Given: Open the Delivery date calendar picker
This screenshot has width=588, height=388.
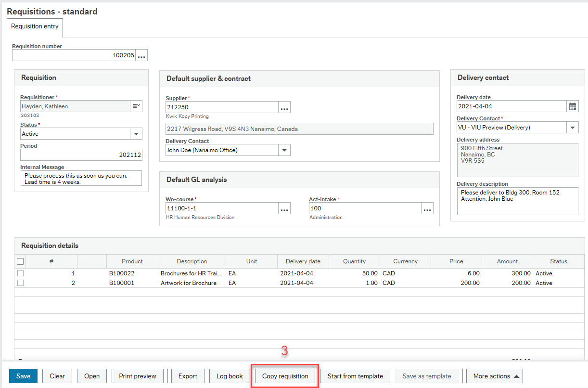Looking at the screenshot, I should [x=573, y=106].
